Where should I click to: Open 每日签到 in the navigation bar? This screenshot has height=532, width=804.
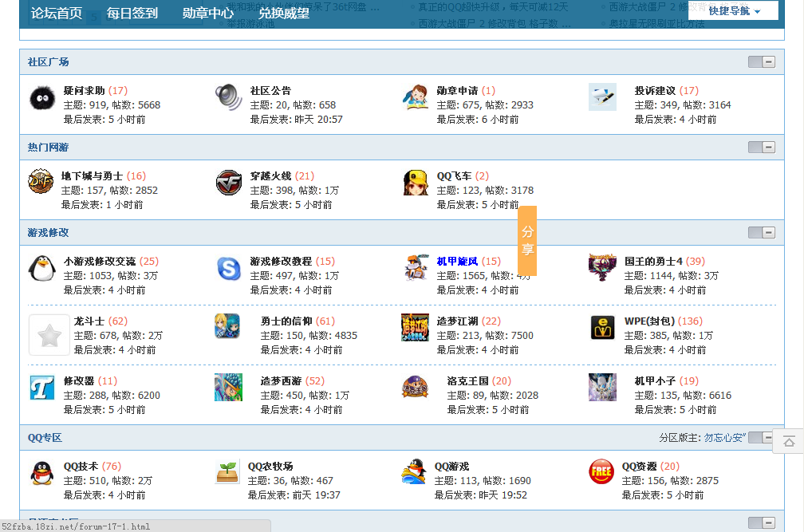(x=132, y=13)
